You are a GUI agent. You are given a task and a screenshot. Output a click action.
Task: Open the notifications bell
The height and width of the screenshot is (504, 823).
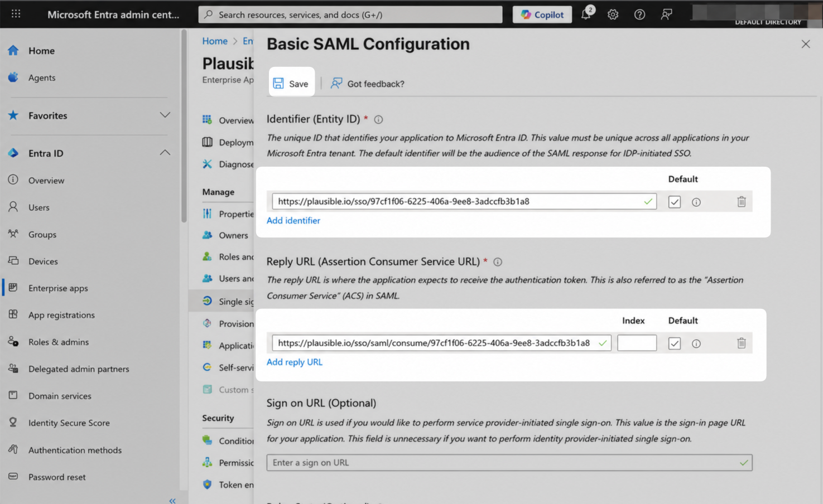click(586, 14)
